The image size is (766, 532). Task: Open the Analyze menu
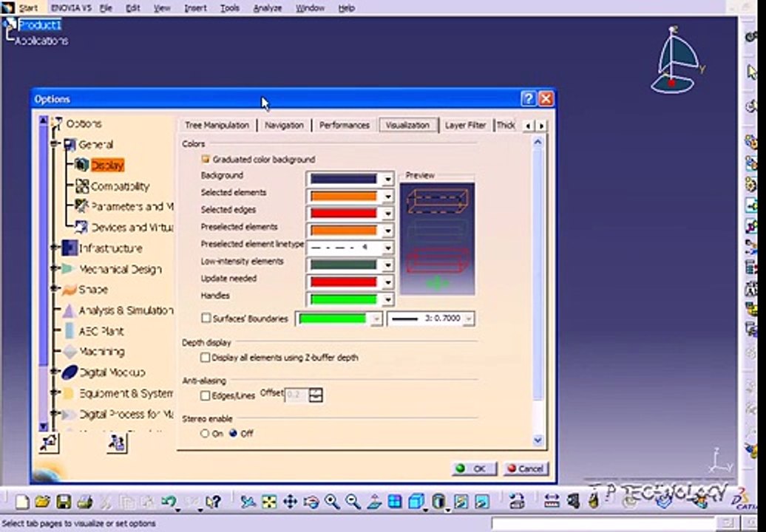268,8
